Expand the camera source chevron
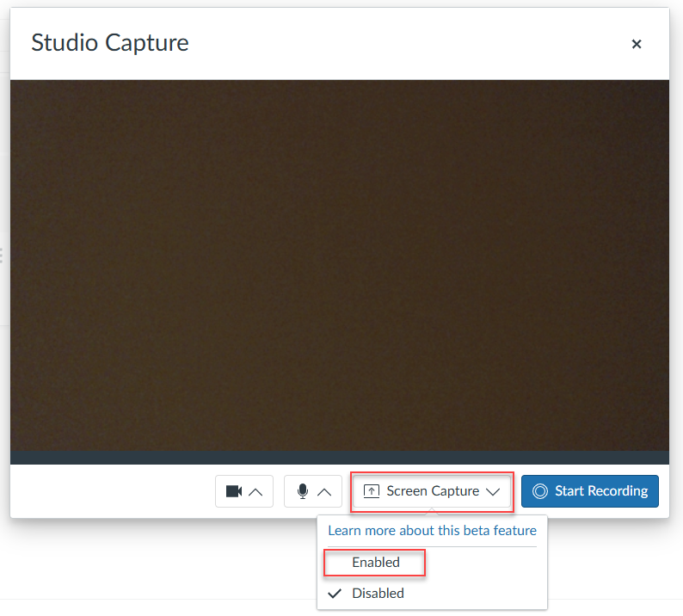Image resolution: width=683 pixels, height=616 pixels. (256, 491)
